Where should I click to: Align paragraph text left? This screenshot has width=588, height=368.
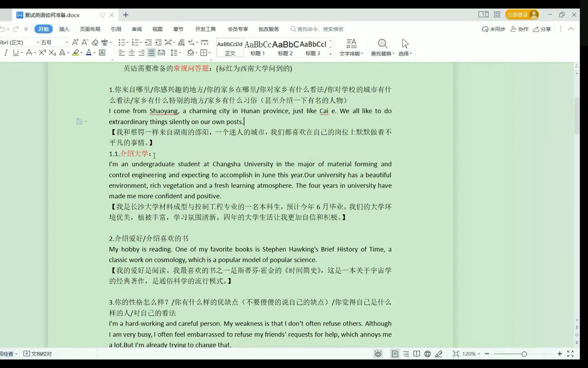[121, 52]
